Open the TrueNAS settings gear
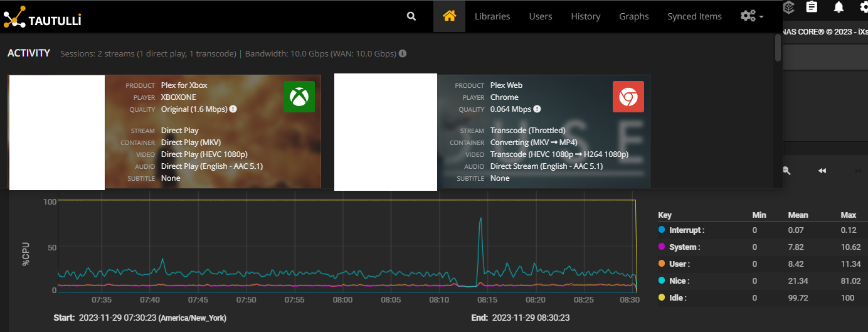The width and height of the screenshot is (868, 332). pos(864,7)
